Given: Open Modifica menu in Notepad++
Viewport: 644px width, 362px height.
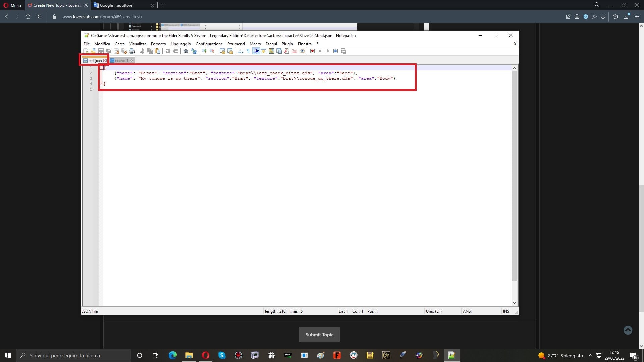Looking at the screenshot, I should point(102,44).
